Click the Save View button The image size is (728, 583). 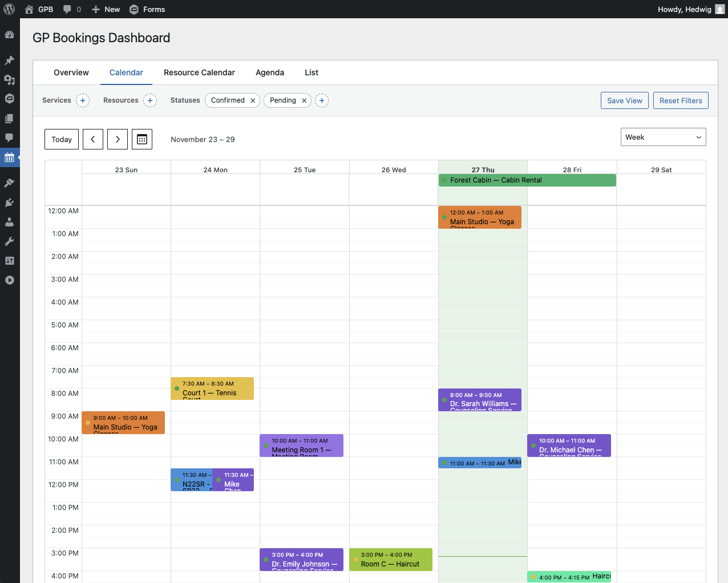[624, 100]
